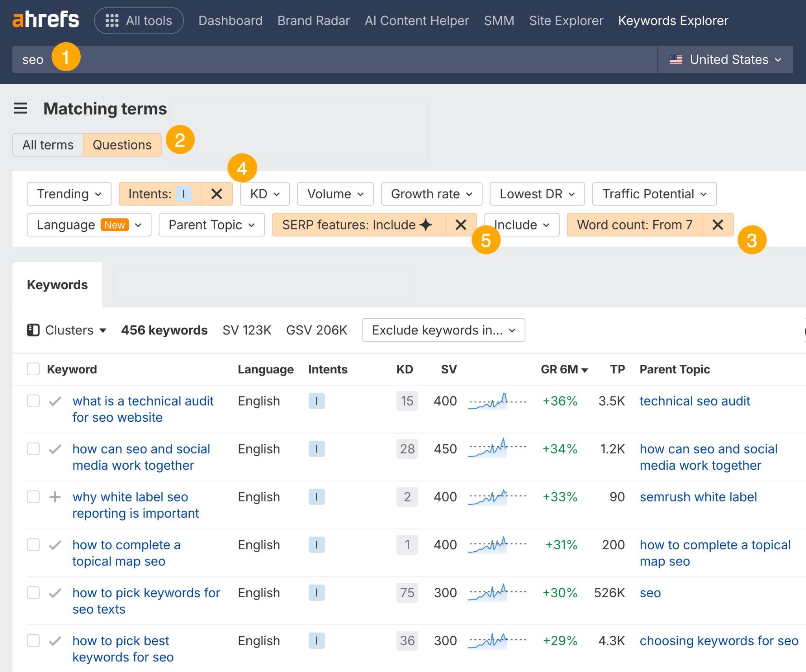Image resolution: width=806 pixels, height=672 pixels.
Task: Add 'why white label seo reporting' via plus icon
Action: click(55, 497)
